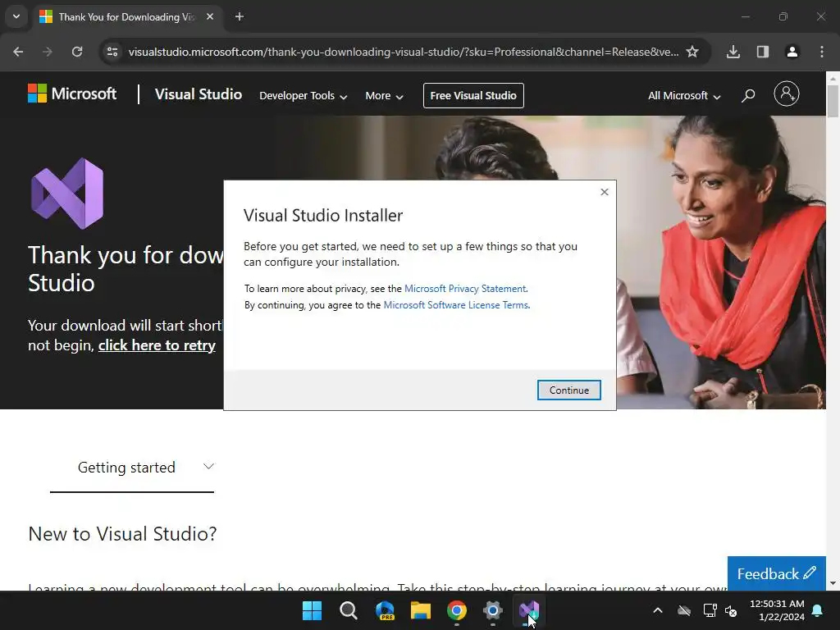Image resolution: width=840 pixels, height=630 pixels.
Task: Click the large Visual Studio logo on page
Action: [x=67, y=194]
